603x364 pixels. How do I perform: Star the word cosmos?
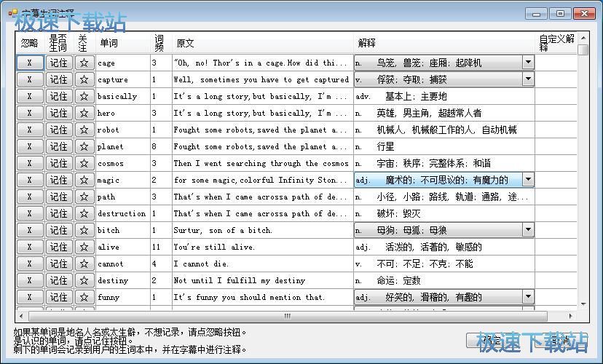pyautogui.click(x=84, y=163)
